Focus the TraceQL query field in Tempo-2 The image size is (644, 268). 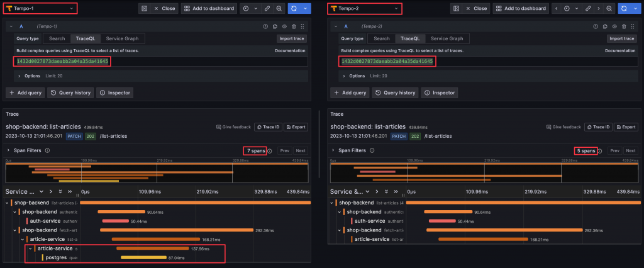(488, 61)
